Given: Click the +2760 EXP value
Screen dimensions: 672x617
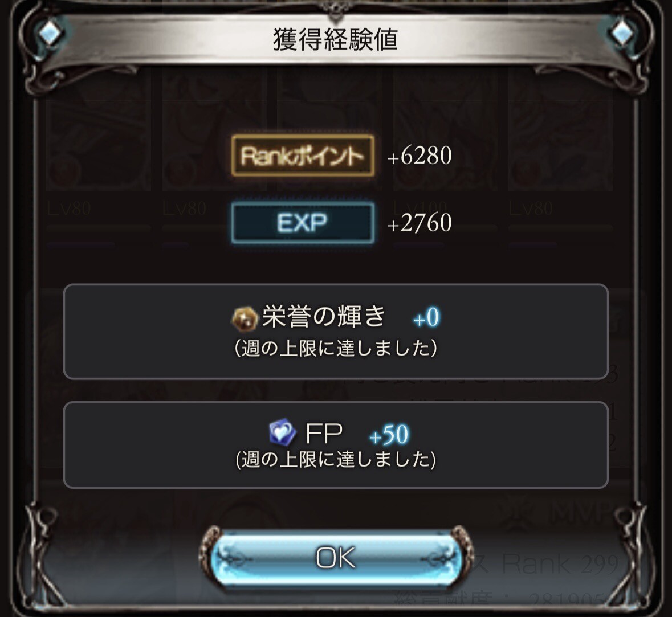Looking at the screenshot, I should [420, 223].
